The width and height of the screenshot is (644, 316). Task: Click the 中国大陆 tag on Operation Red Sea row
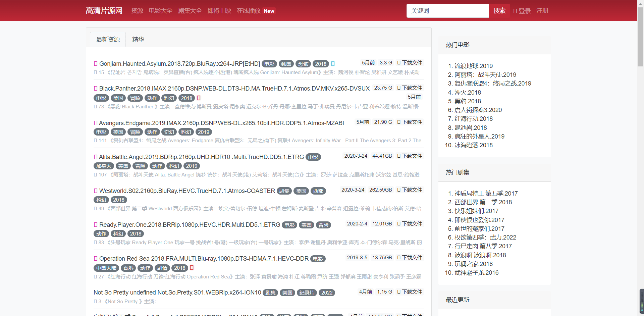point(106,268)
